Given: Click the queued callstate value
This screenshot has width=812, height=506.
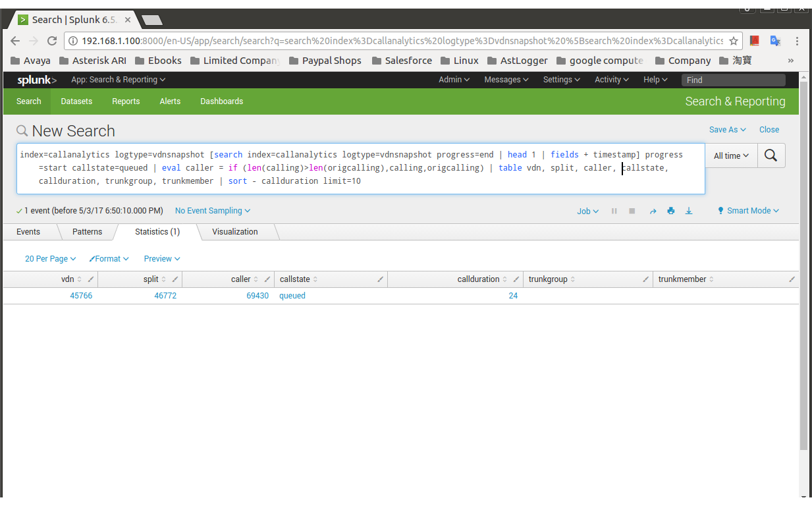Looking at the screenshot, I should click(x=292, y=296).
